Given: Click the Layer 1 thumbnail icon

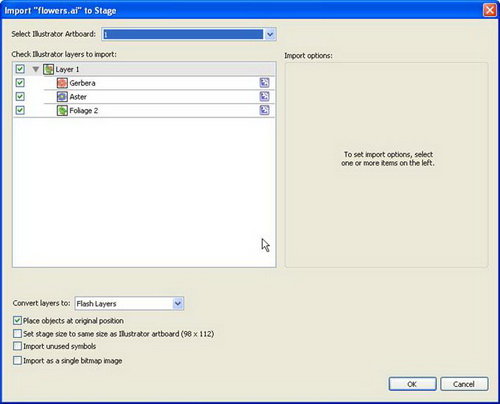Looking at the screenshot, I should 49,69.
